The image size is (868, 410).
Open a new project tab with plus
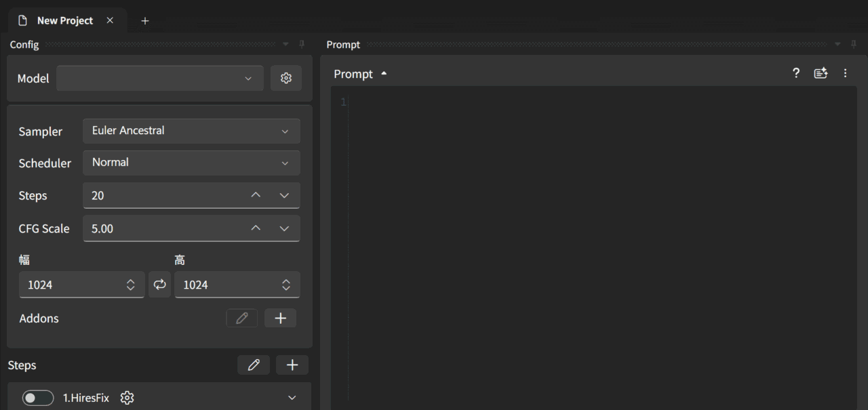(144, 21)
